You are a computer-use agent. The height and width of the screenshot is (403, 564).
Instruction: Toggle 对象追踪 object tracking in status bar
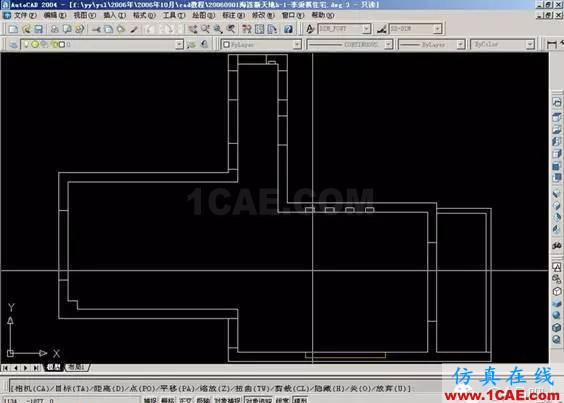[258, 400]
